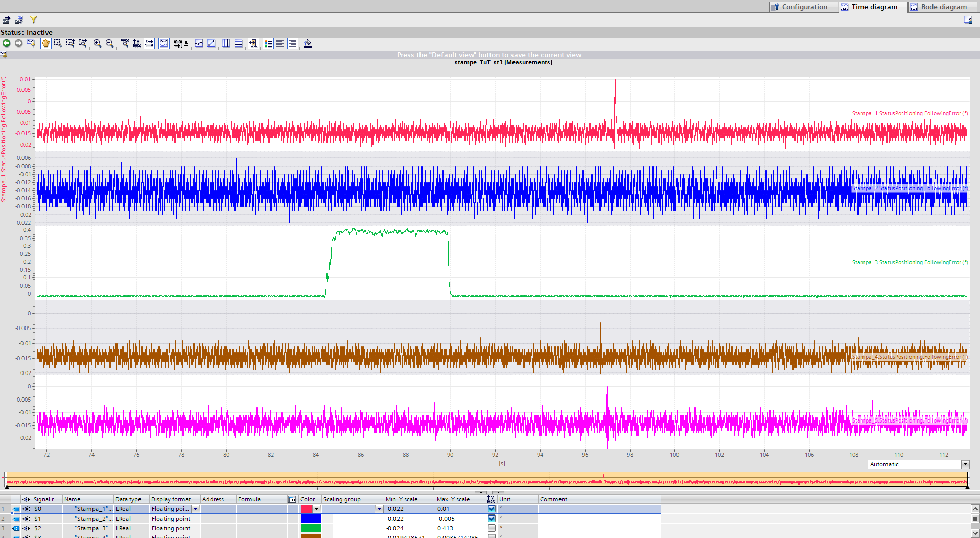Click the green back arrow icon
This screenshot has width=980, height=538.
tap(7, 43)
